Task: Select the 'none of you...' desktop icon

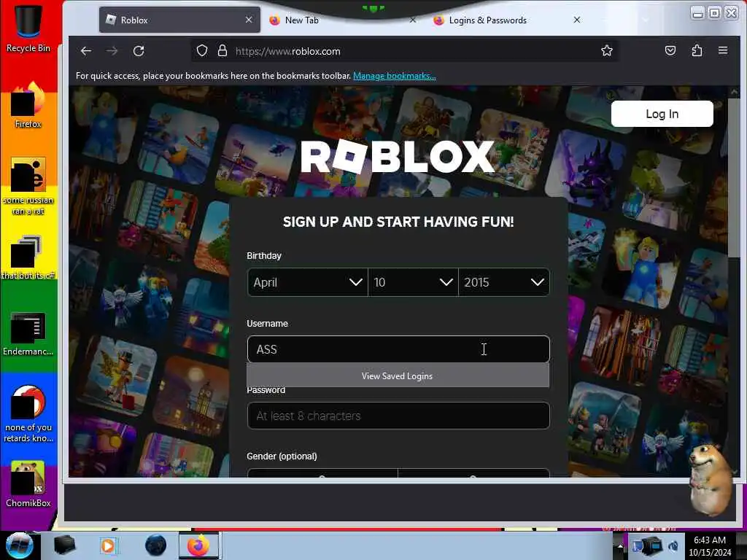Action: (x=28, y=413)
